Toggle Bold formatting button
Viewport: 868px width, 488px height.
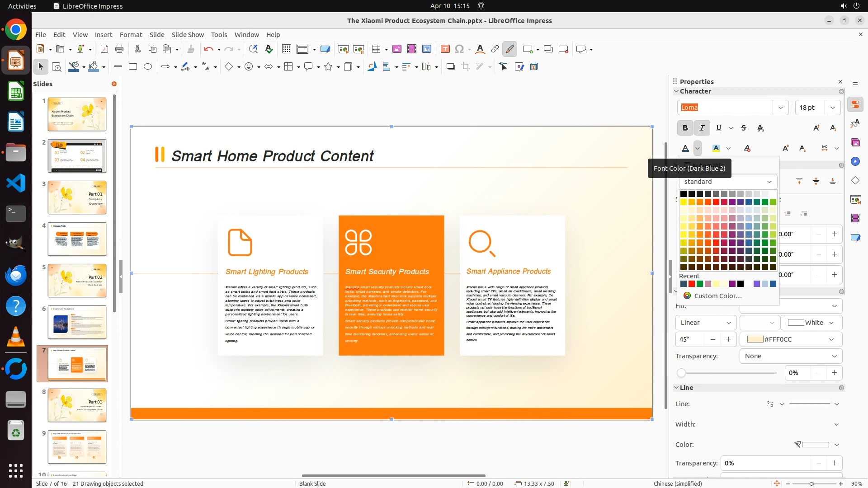pyautogui.click(x=685, y=128)
